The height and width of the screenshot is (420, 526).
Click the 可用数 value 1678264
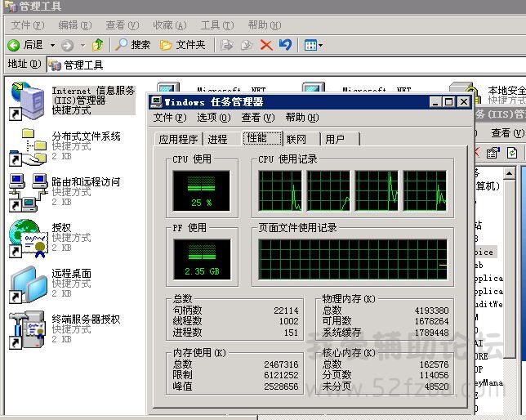[x=431, y=321]
